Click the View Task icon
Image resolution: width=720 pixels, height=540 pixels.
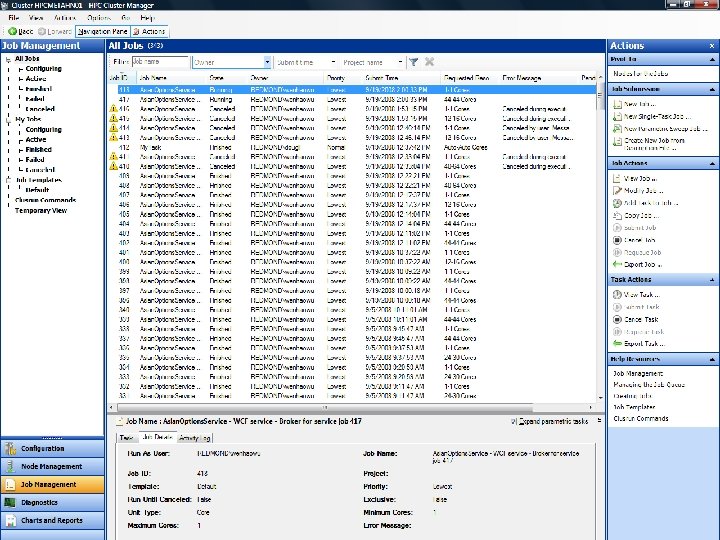point(618,295)
